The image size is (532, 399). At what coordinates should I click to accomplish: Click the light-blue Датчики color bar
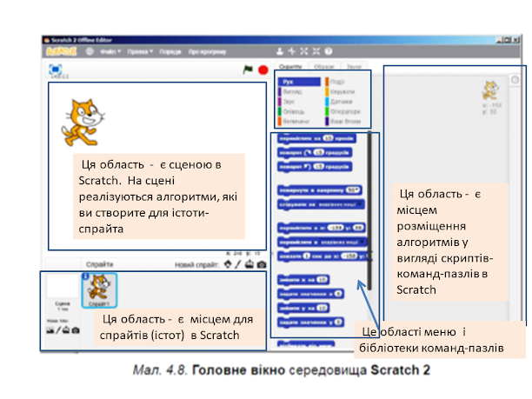327,102
